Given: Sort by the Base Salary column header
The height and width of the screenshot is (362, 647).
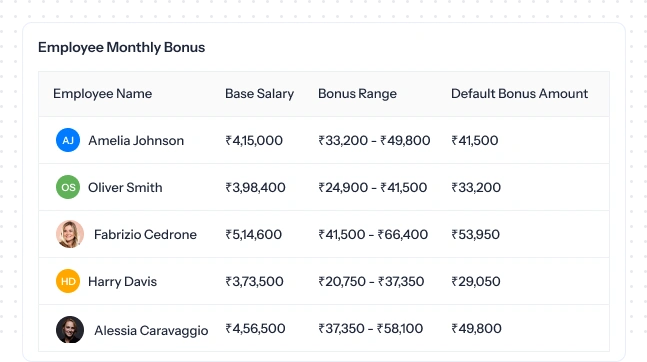Looking at the screenshot, I should pyautogui.click(x=260, y=94).
